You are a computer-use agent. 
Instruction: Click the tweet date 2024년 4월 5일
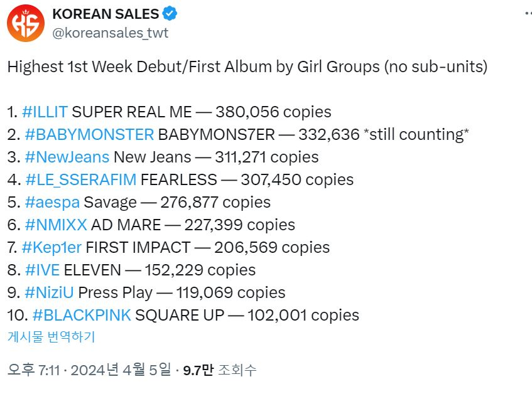pyautogui.click(x=121, y=370)
